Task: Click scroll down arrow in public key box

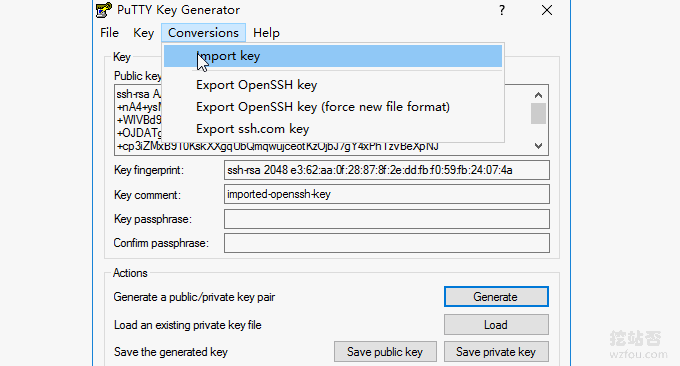Action: 539,146
